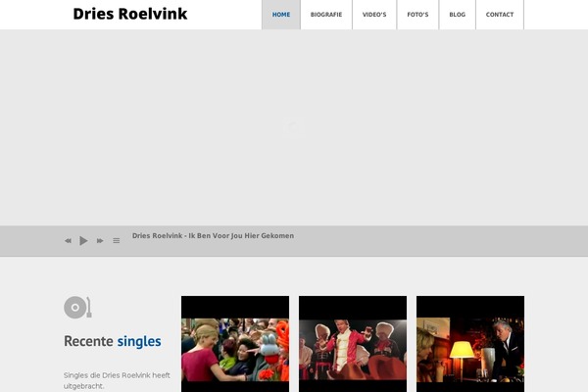Open the player playlist menu icon
Viewport: 588px width, 392px height.
117,241
